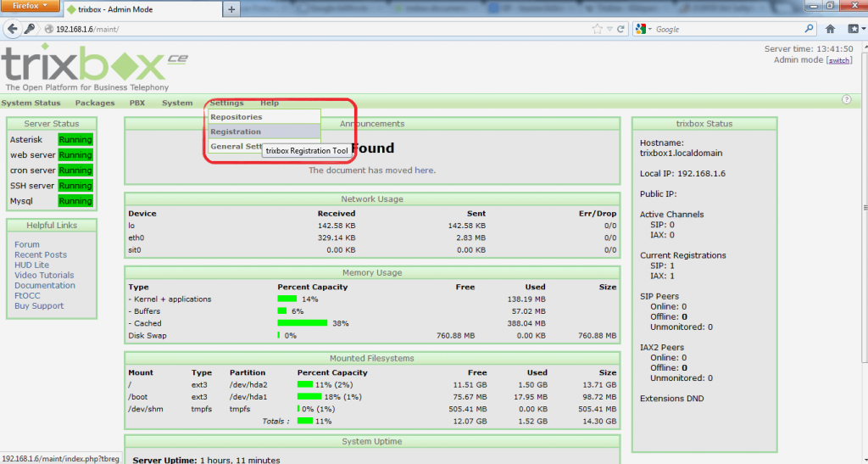
Task: Click web server Running status badge
Action: tap(75, 155)
